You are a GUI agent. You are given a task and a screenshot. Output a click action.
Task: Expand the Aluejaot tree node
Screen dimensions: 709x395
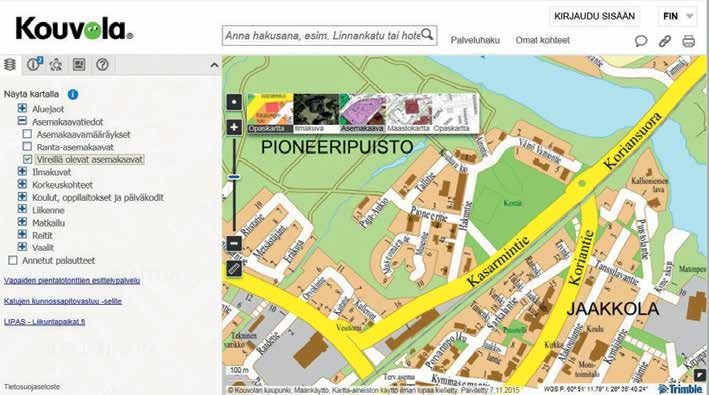click(x=22, y=108)
